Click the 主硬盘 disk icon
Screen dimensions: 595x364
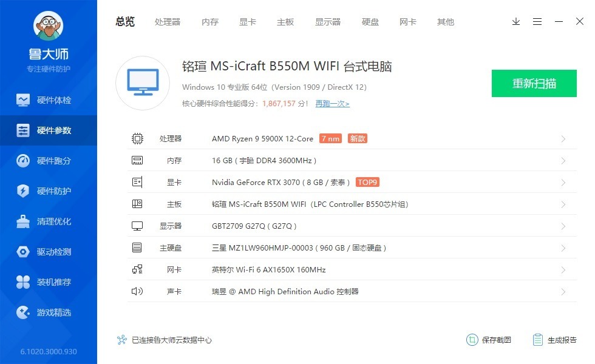(137, 248)
